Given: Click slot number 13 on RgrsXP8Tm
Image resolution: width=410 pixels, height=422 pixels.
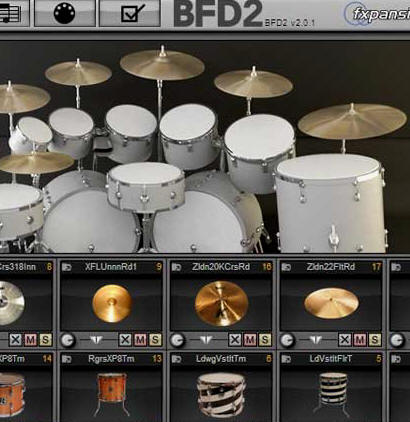Looking at the screenshot, I should click(x=157, y=359).
